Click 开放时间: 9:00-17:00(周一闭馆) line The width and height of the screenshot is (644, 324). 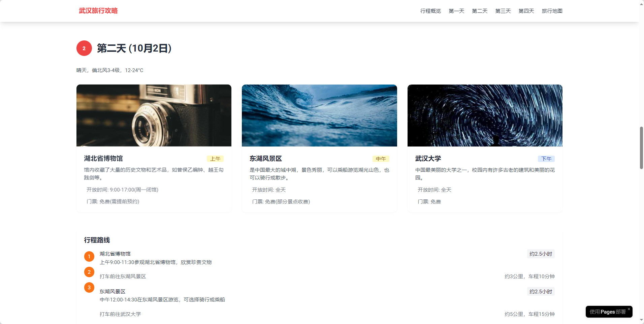pos(122,190)
